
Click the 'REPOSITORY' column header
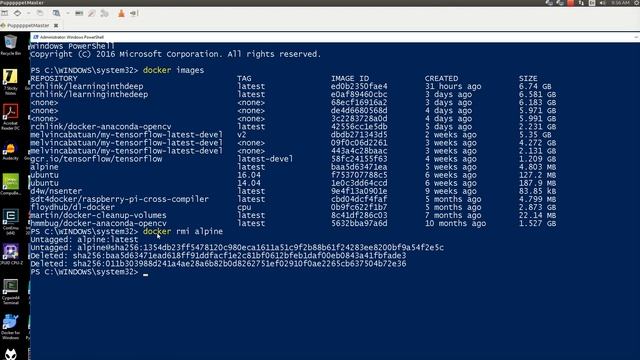click(54, 78)
